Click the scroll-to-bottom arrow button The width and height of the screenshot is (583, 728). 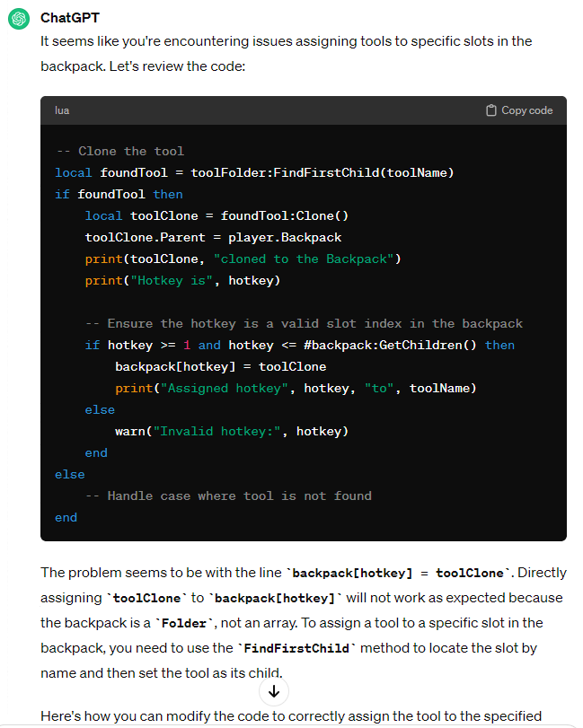click(272, 690)
